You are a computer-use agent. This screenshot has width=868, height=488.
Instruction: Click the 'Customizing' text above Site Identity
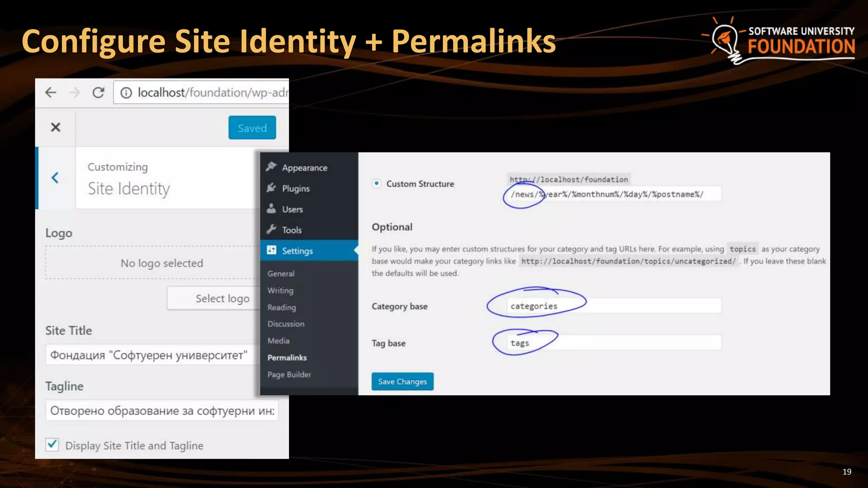[x=118, y=167]
